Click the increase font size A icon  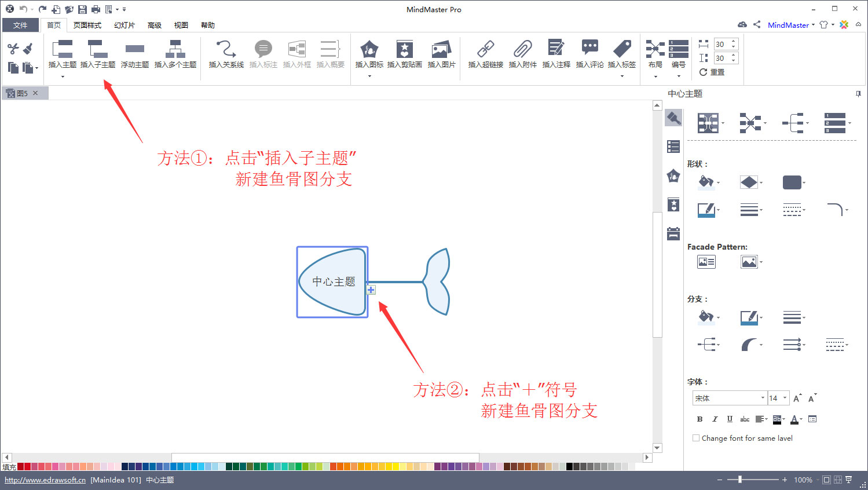point(797,398)
